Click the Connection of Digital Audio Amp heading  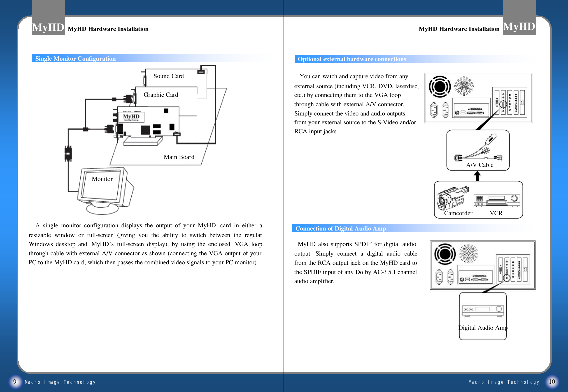[x=340, y=228]
